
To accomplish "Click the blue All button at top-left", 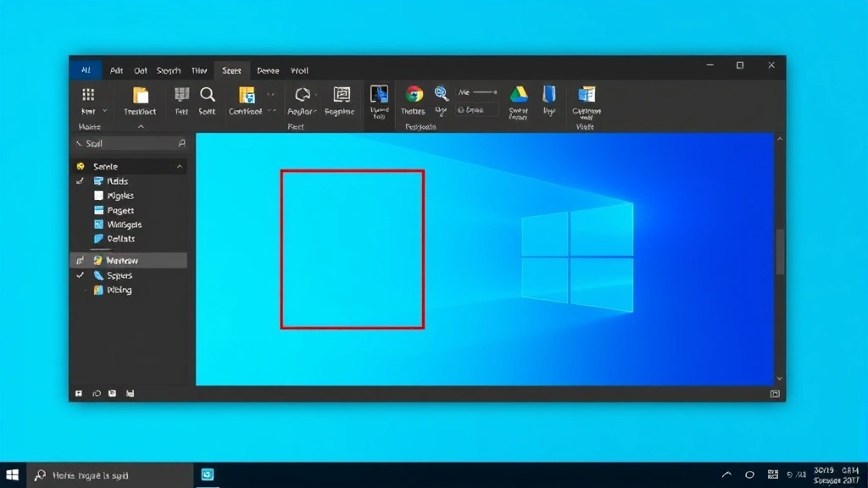I will pyautogui.click(x=86, y=71).
